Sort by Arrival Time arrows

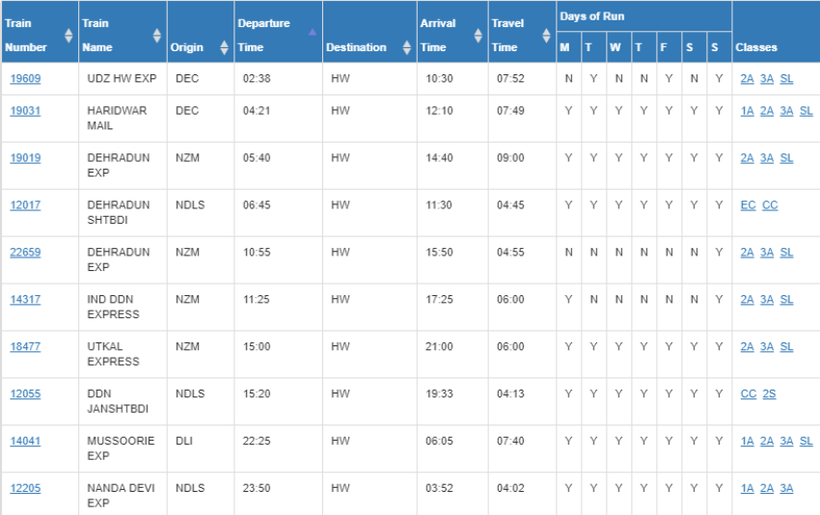477,36
